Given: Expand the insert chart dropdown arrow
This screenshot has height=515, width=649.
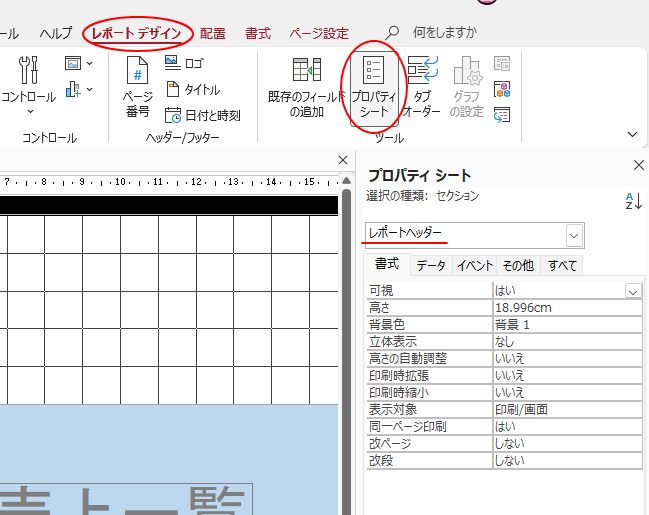Looking at the screenshot, I should [x=89, y=89].
